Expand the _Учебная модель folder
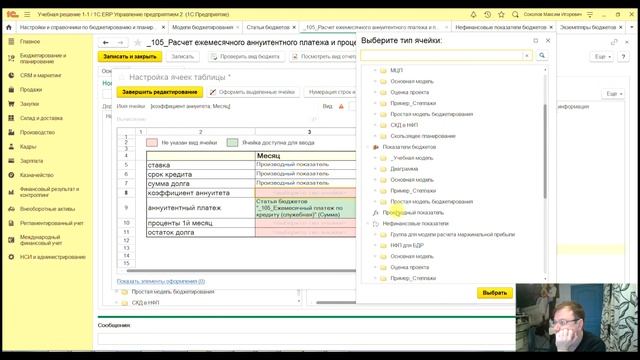This screenshot has width=640, height=360. click(375, 158)
